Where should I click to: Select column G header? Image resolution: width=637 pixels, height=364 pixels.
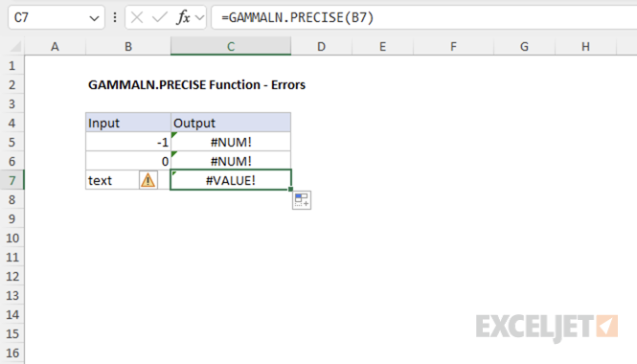(524, 47)
